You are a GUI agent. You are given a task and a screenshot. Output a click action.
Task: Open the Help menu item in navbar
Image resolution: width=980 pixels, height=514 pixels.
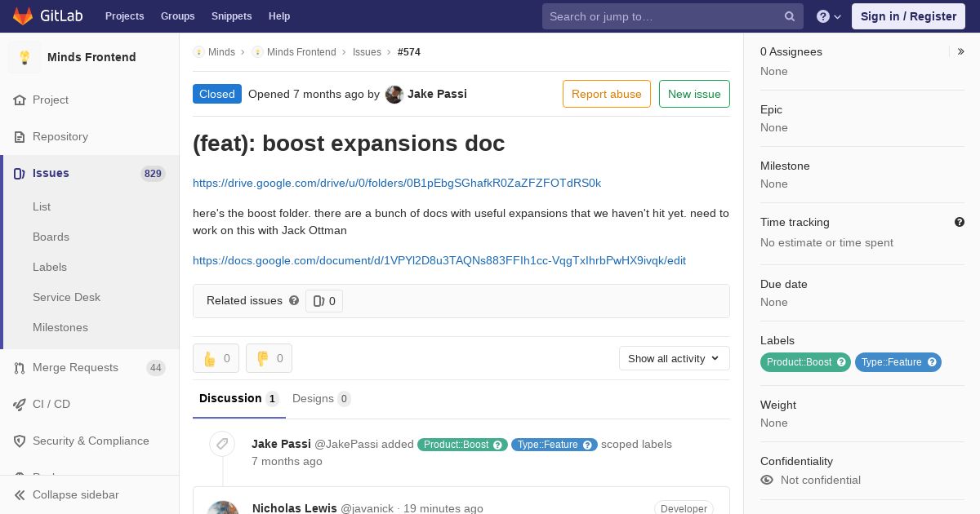[279, 16]
